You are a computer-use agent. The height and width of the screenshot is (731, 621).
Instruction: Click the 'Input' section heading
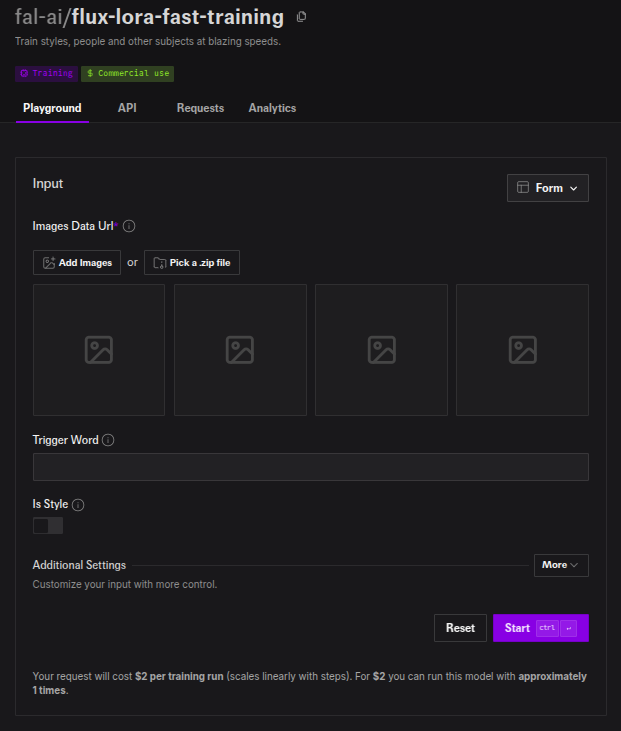click(x=48, y=184)
